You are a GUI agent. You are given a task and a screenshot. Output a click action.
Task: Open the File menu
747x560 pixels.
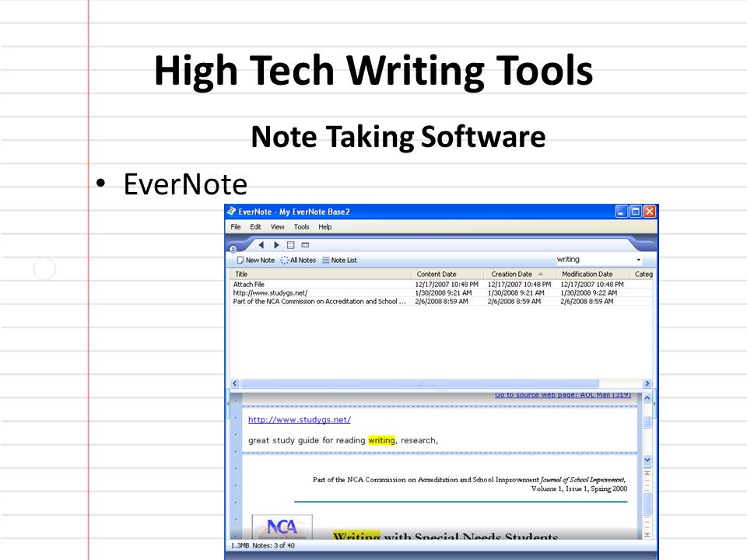pos(236,226)
